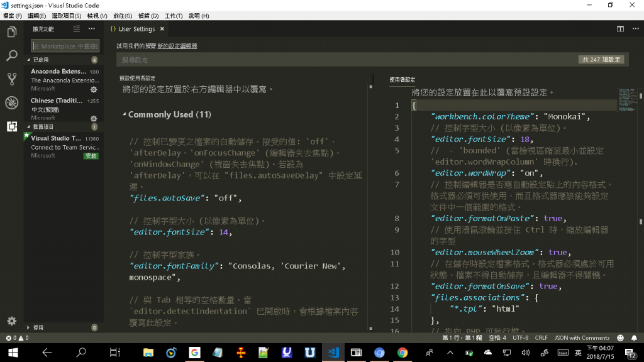Open Windows Start menu
The width and height of the screenshot is (644, 362).
click(13, 353)
